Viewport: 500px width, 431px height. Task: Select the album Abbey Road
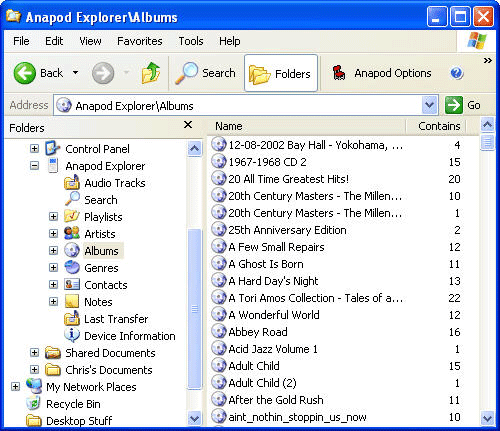click(x=258, y=332)
